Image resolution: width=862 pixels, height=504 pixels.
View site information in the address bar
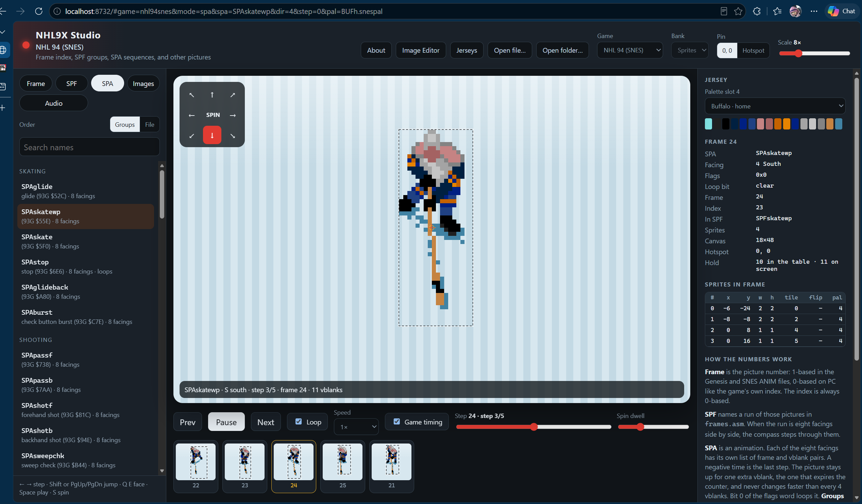pyautogui.click(x=57, y=11)
